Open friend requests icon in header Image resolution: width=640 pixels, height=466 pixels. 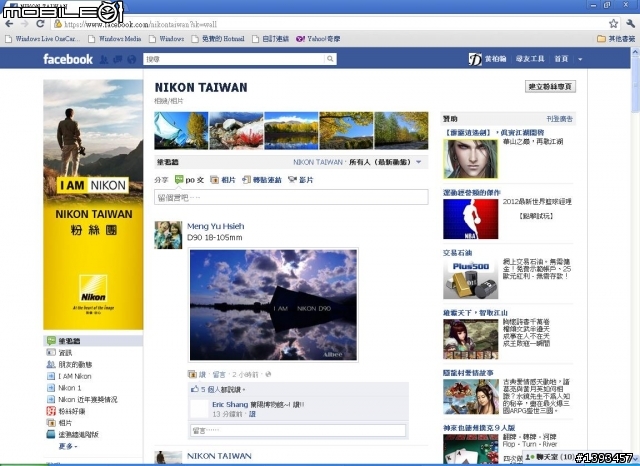(x=104, y=60)
